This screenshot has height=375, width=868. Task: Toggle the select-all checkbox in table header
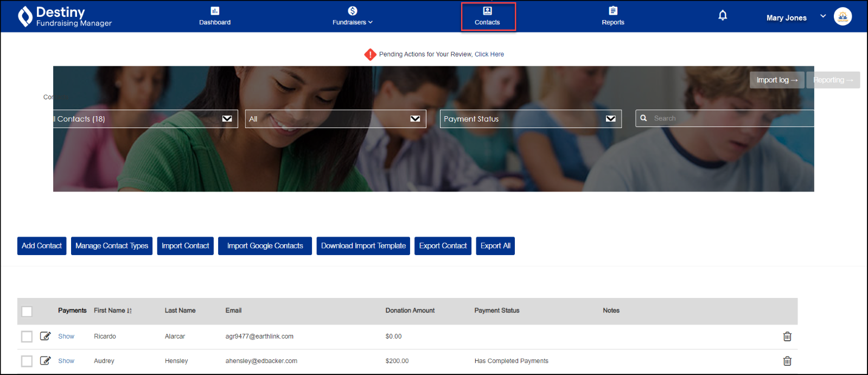click(x=27, y=312)
